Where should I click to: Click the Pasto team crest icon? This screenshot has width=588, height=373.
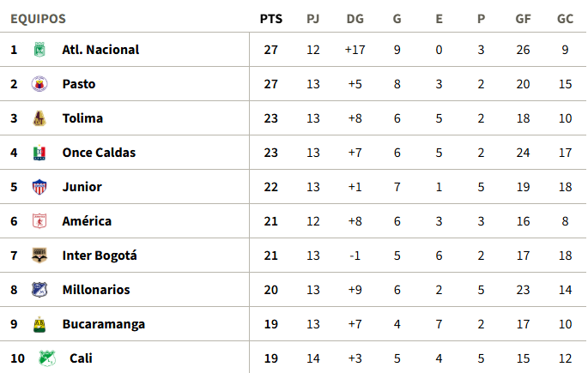tap(39, 84)
